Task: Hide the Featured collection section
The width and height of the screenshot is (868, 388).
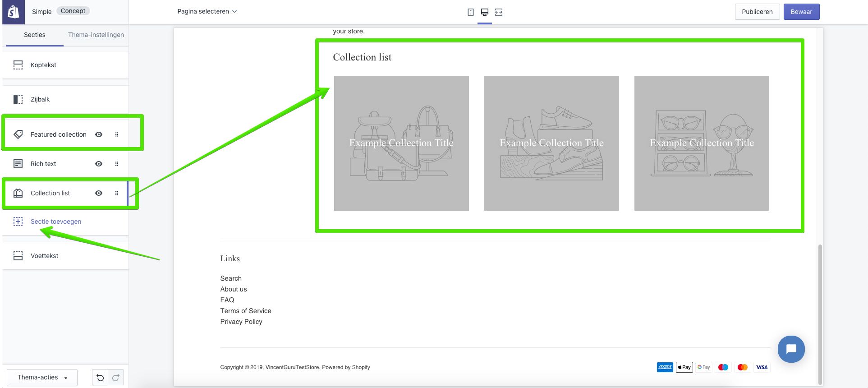Action: pyautogui.click(x=99, y=134)
